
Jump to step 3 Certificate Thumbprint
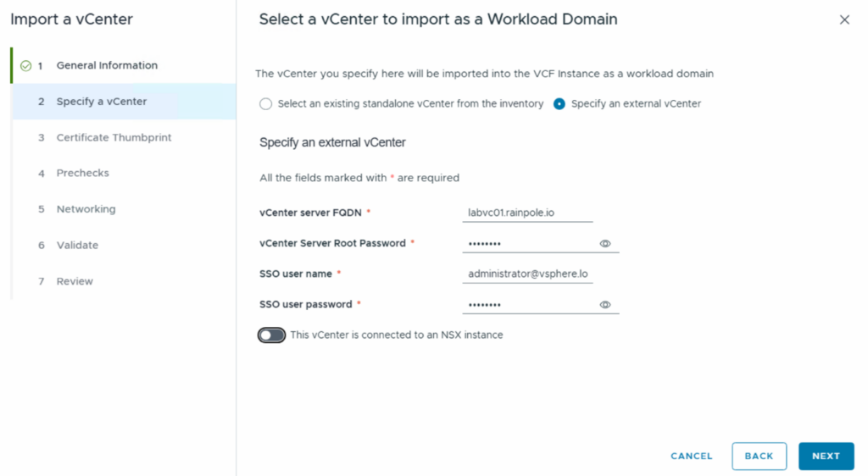pyautogui.click(x=114, y=137)
